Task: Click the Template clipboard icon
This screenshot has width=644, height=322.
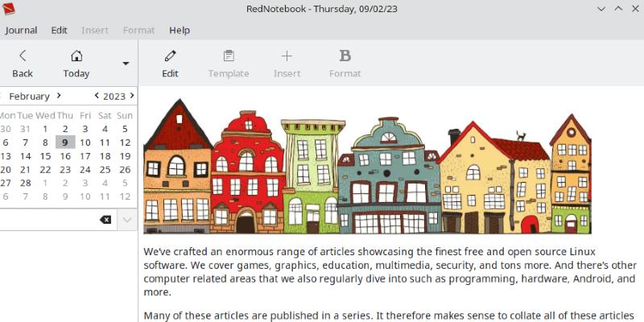Action: click(229, 56)
